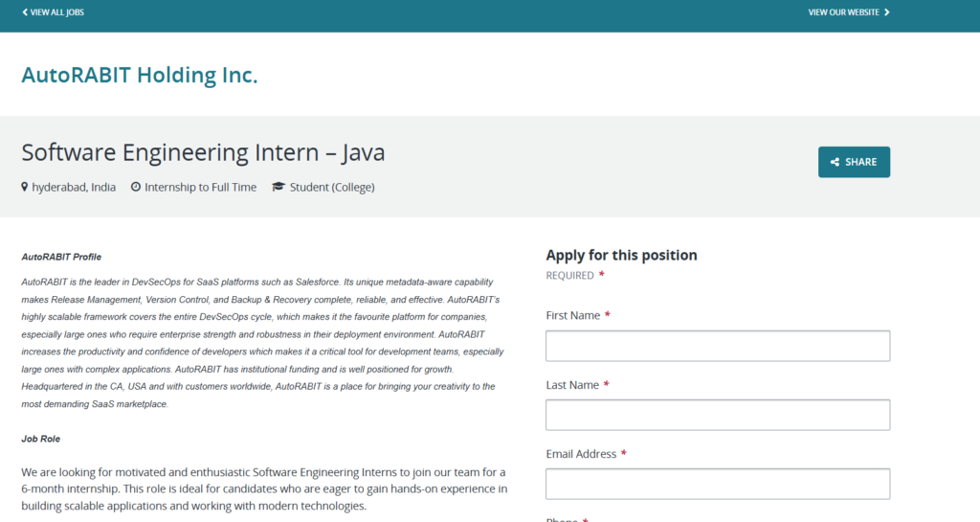This screenshot has height=522, width=980.
Task: Open the View Our Website link
Action: [843, 12]
